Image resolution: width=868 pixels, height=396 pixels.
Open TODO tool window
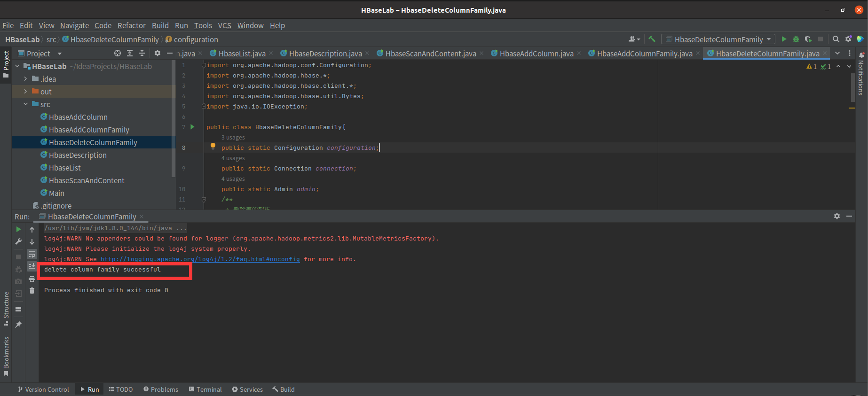pos(121,389)
